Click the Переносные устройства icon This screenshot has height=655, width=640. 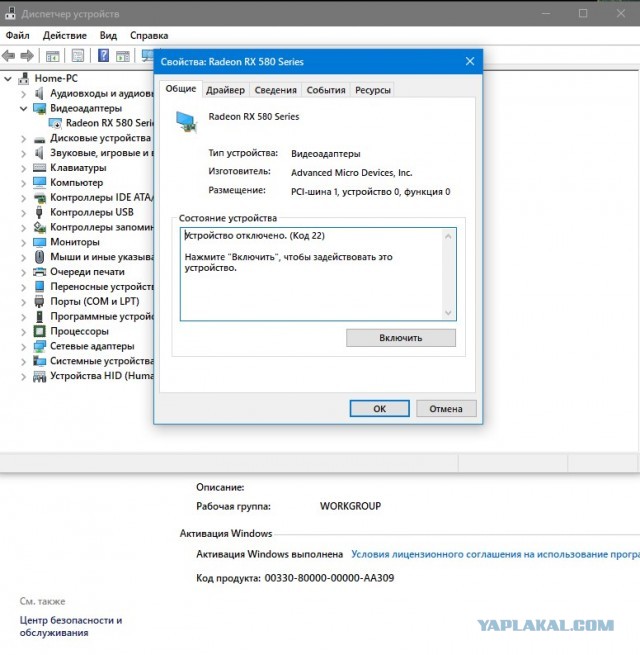click(39, 287)
